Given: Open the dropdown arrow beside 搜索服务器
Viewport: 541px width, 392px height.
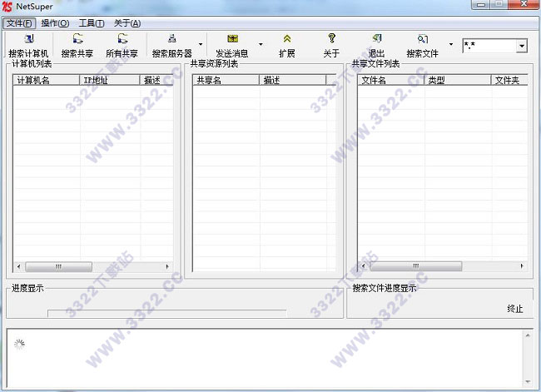Looking at the screenshot, I should (201, 44).
